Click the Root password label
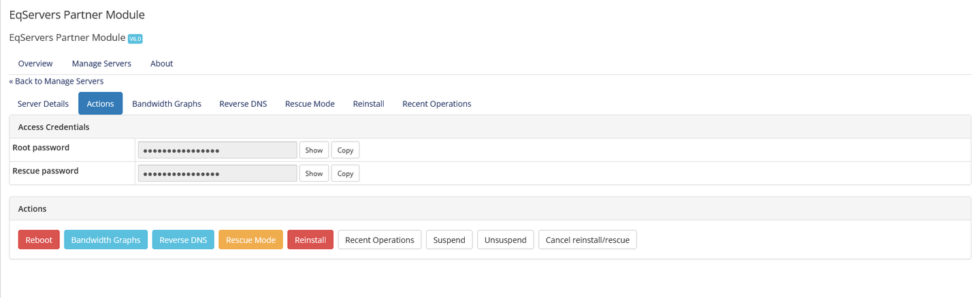Image resolution: width=980 pixels, height=298 pixels. pyautogui.click(x=41, y=148)
